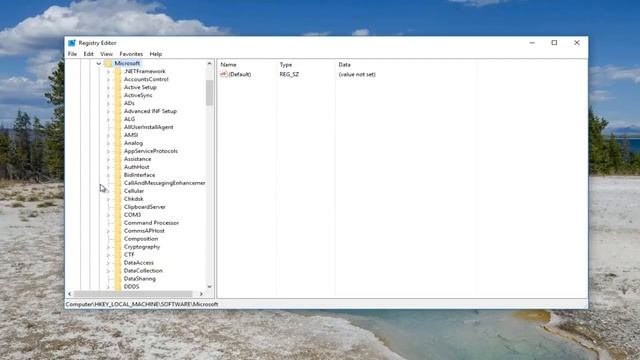Click the AMSI folder icon
The image size is (640, 360).
pyautogui.click(x=118, y=135)
